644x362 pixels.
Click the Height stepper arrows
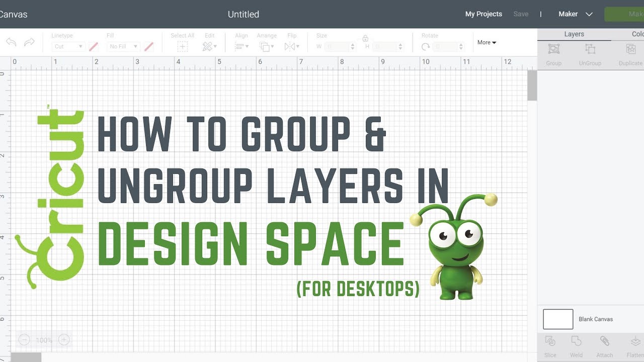click(401, 46)
